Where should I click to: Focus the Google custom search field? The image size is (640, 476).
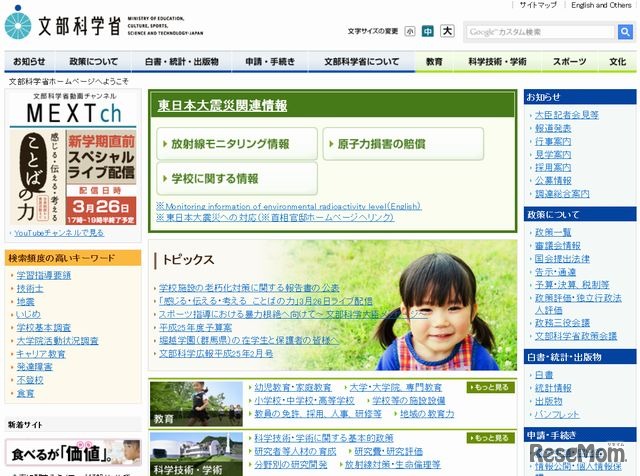pyautogui.click(x=541, y=32)
